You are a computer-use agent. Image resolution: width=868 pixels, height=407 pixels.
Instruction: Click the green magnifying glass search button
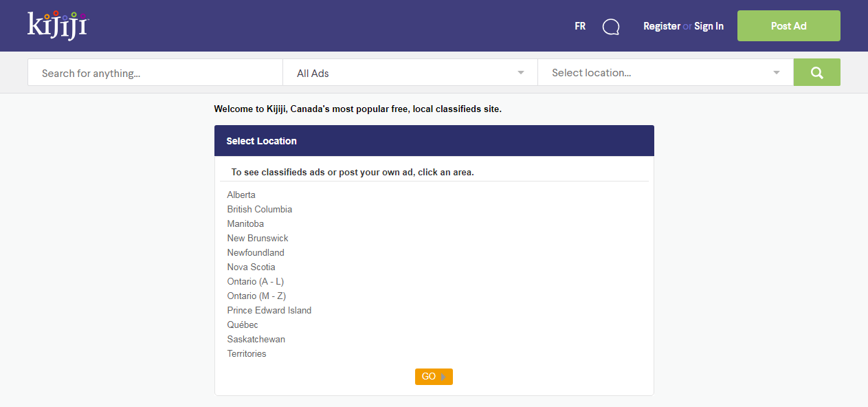[816, 72]
